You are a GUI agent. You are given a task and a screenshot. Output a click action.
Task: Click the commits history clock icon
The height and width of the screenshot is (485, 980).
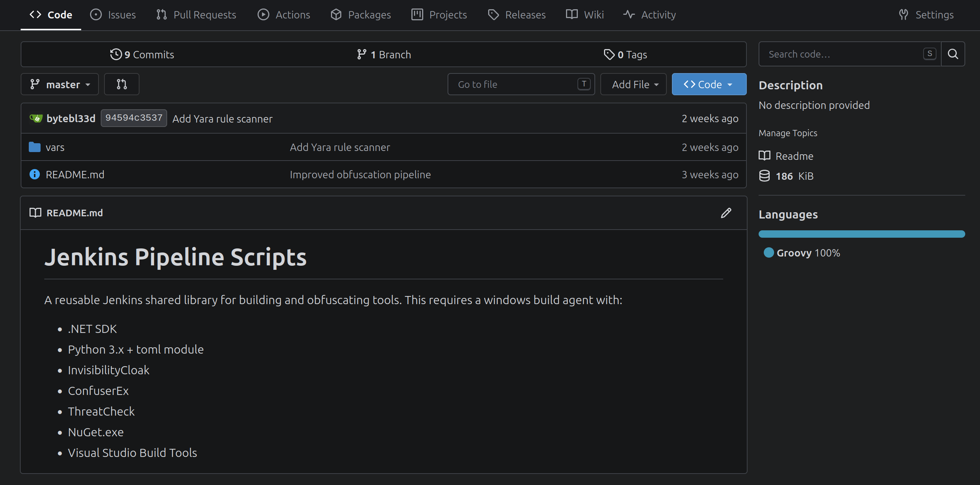116,54
